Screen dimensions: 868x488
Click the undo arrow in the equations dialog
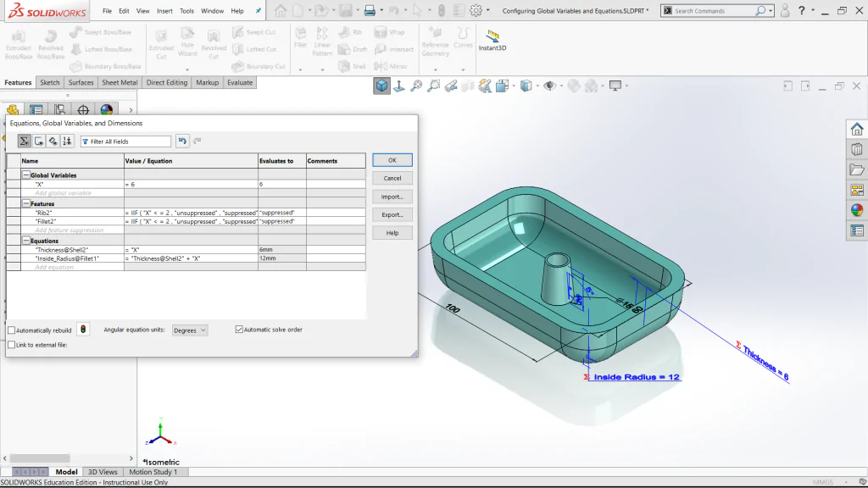pos(182,141)
